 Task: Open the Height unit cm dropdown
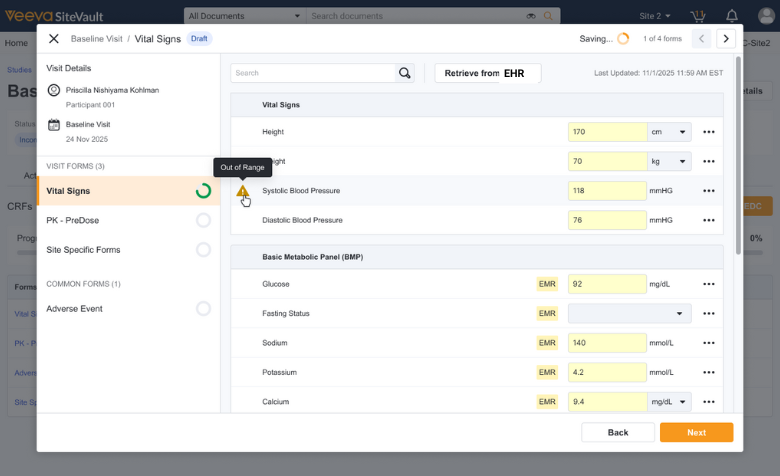point(669,132)
